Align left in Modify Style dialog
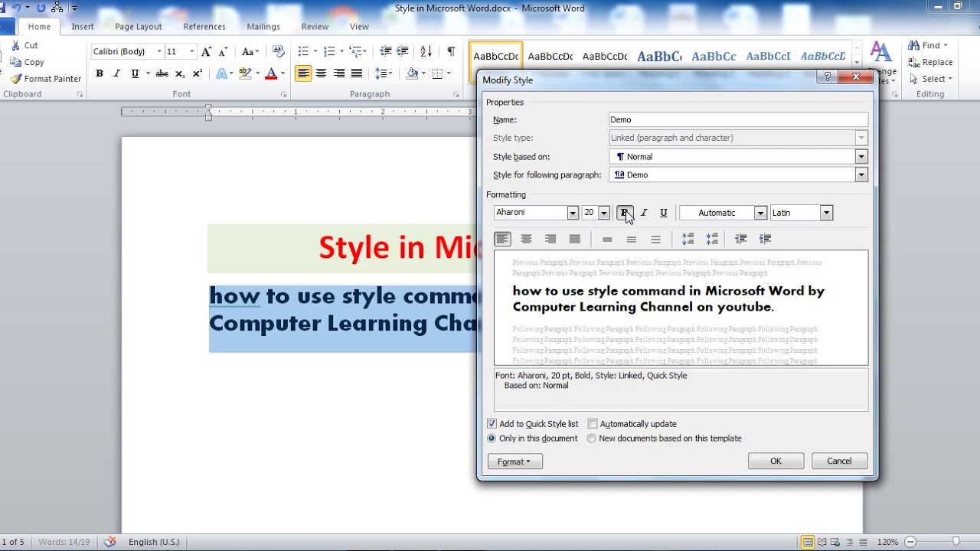 pyautogui.click(x=502, y=240)
